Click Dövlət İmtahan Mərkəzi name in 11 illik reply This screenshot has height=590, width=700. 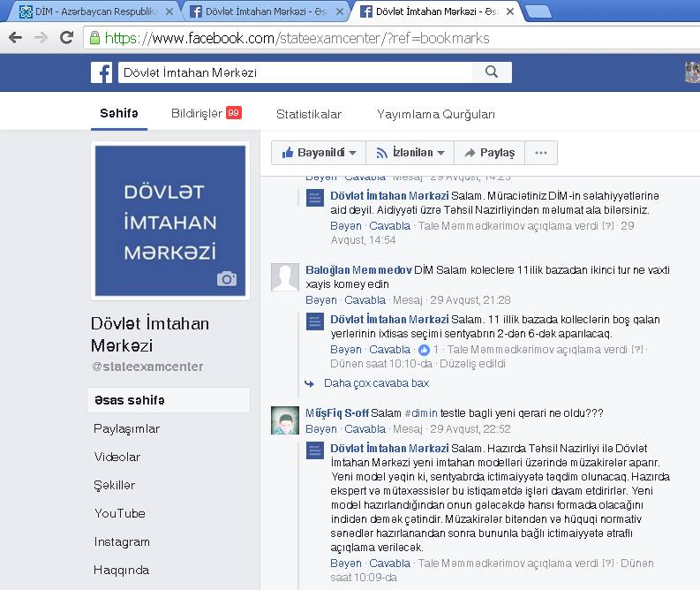389,320
